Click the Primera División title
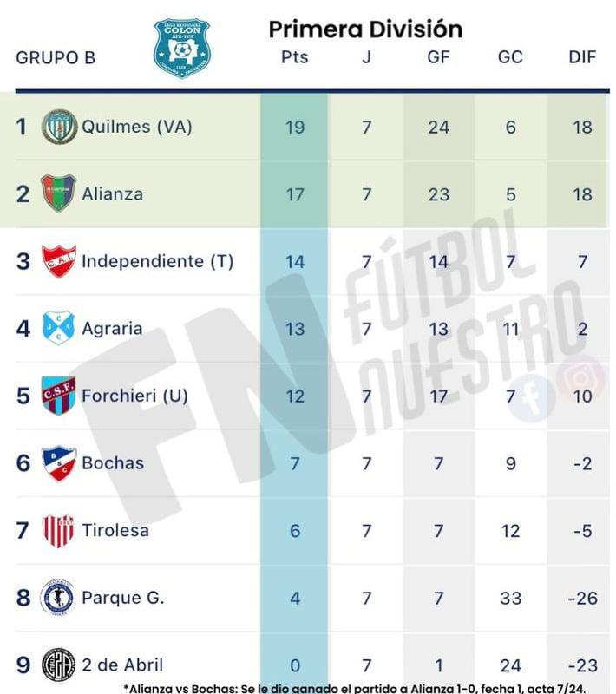 tap(364, 29)
